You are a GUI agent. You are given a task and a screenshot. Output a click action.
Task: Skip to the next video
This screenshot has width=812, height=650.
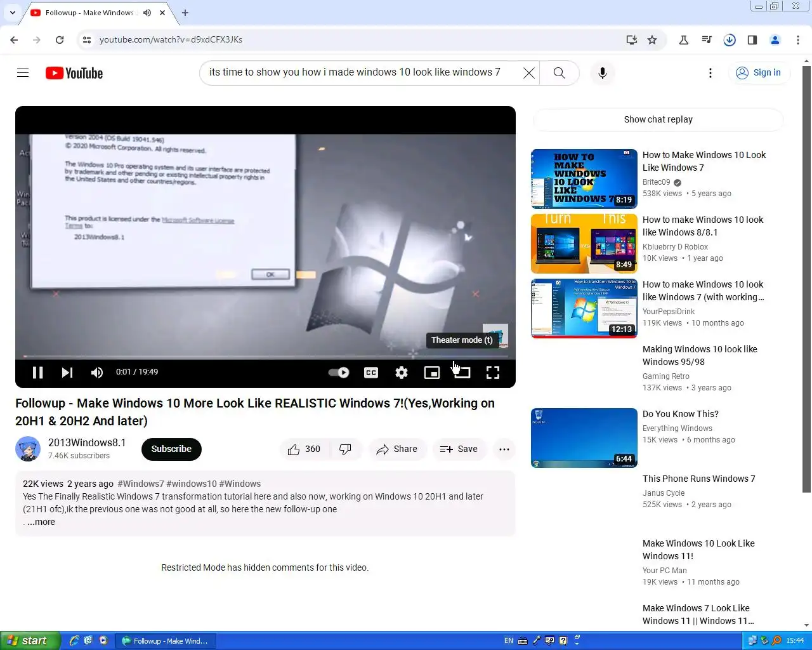point(67,373)
